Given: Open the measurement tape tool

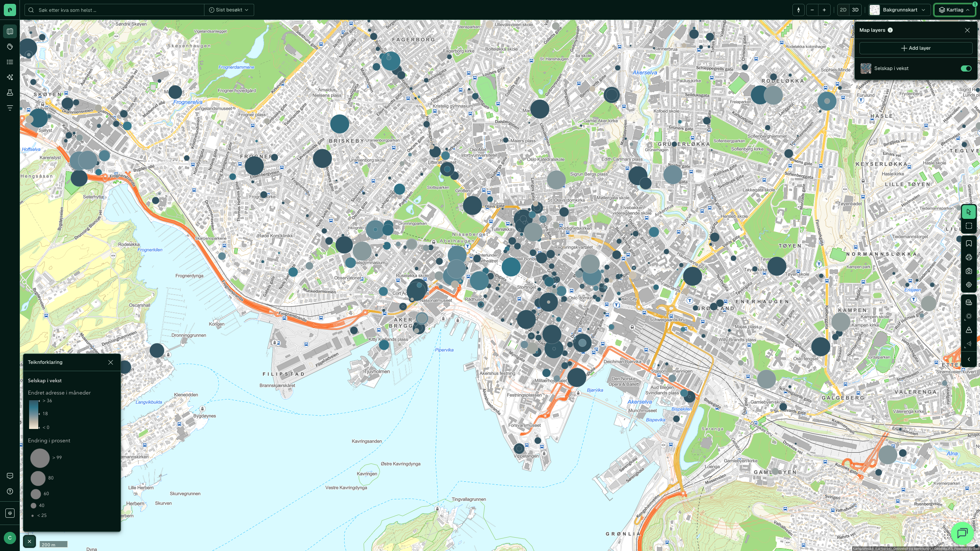Looking at the screenshot, I should [969, 302].
